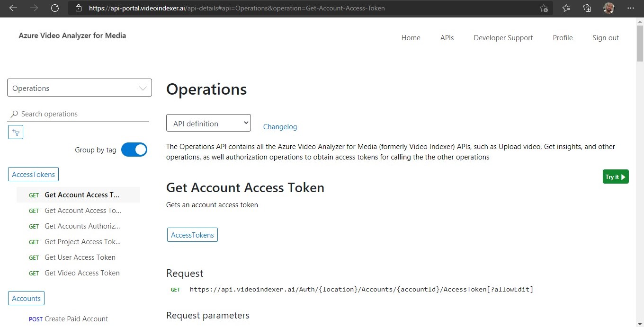Click the Request parameters heading
Image resolution: width=644 pixels, height=327 pixels.
pos(208,315)
